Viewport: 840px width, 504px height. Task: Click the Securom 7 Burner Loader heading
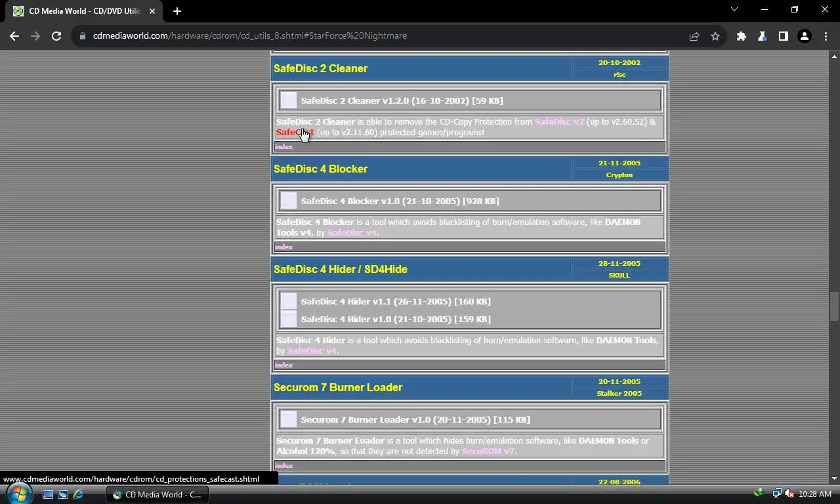338,387
